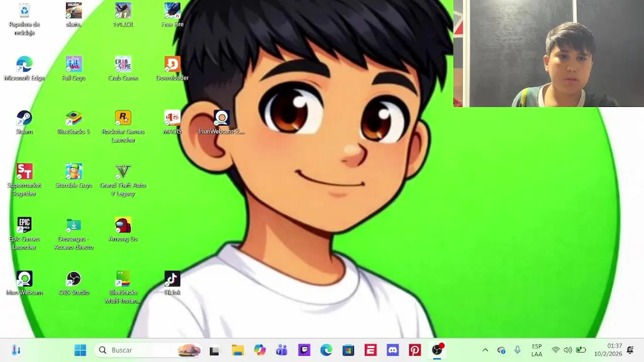Open the ESP LAA language switcher
The width and height of the screenshot is (644, 362).
point(537,350)
